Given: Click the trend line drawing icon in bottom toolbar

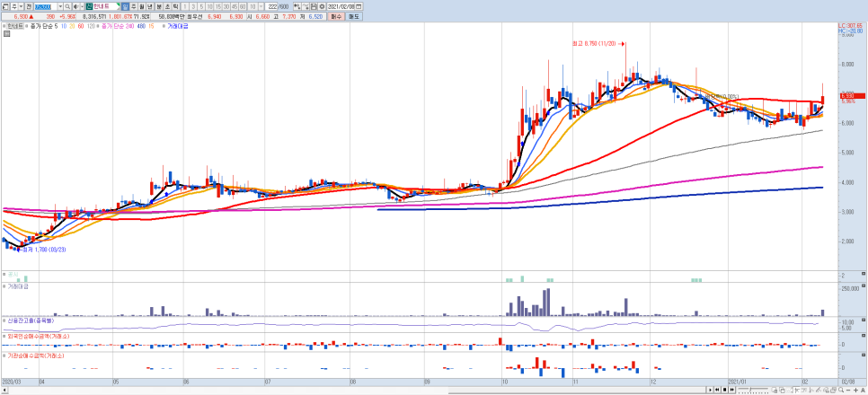Looking at the screenshot, I should click(x=819, y=390).
